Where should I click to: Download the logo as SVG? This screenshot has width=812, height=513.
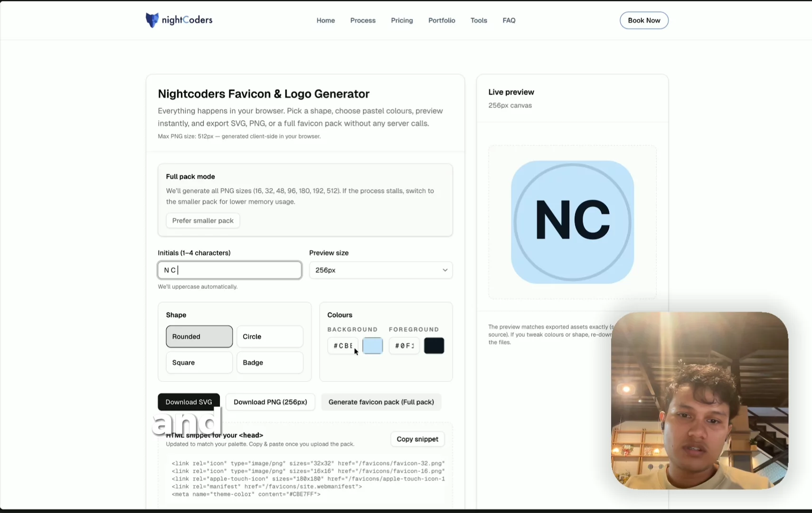click(188, 401)
